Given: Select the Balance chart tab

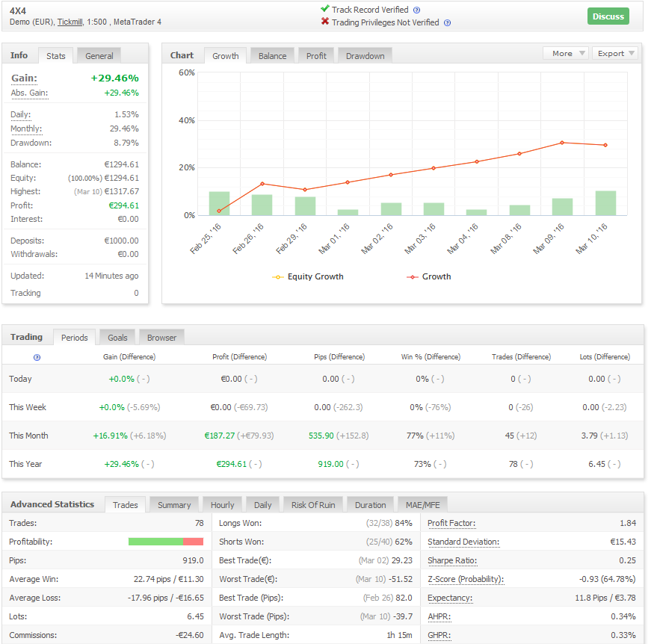Looking at the screenshot, I should pyautogui.click(x=272, y=56).
